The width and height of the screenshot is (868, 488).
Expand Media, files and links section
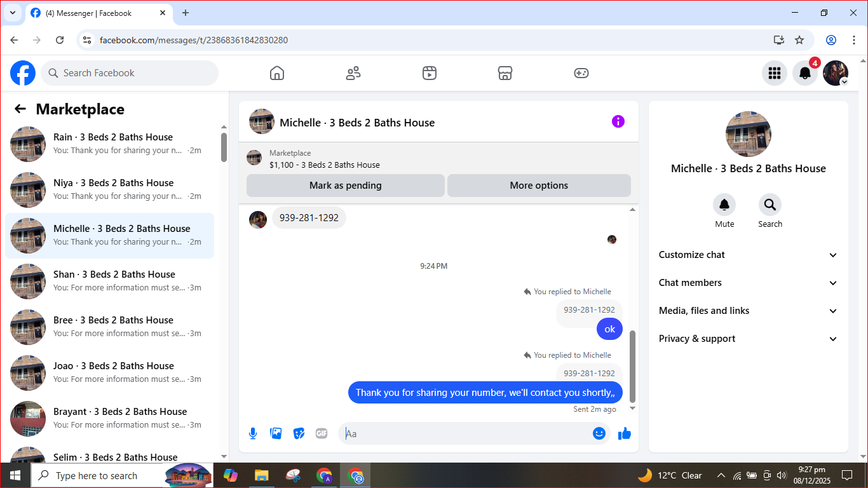pyautogui.click(x=749, y=311)
